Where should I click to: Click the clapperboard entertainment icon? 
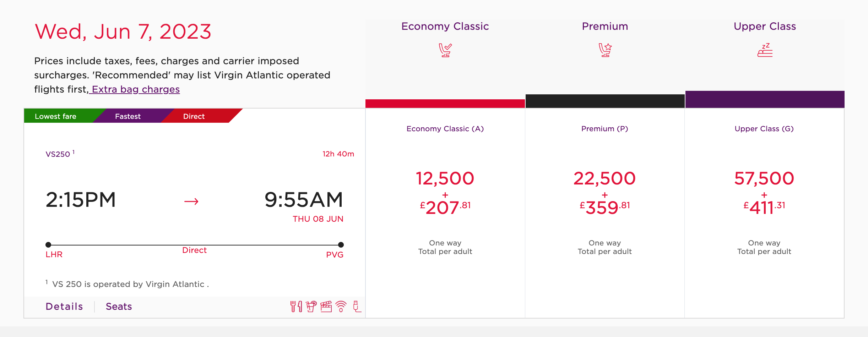click(326, 306)
